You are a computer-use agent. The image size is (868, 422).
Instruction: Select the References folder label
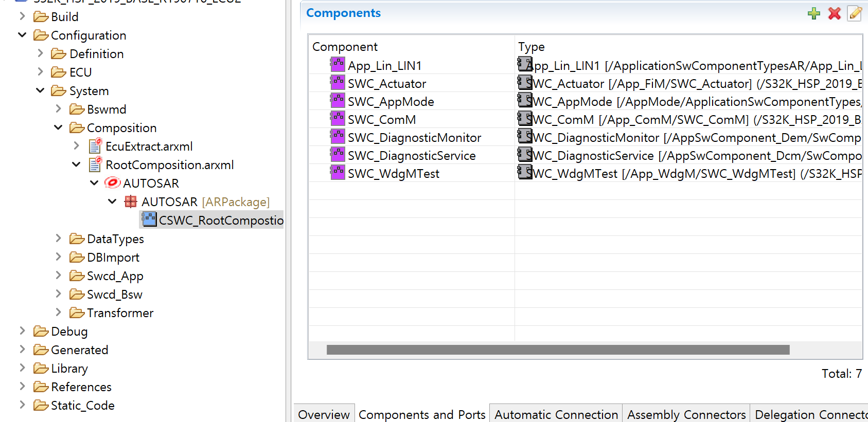(81, 387)
